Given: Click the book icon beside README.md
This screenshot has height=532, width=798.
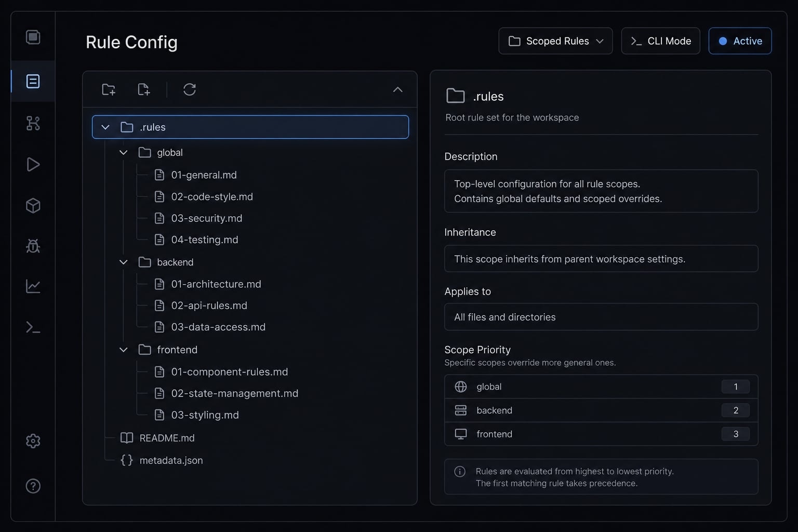Looking at the screenshot, I should (127, 438).
